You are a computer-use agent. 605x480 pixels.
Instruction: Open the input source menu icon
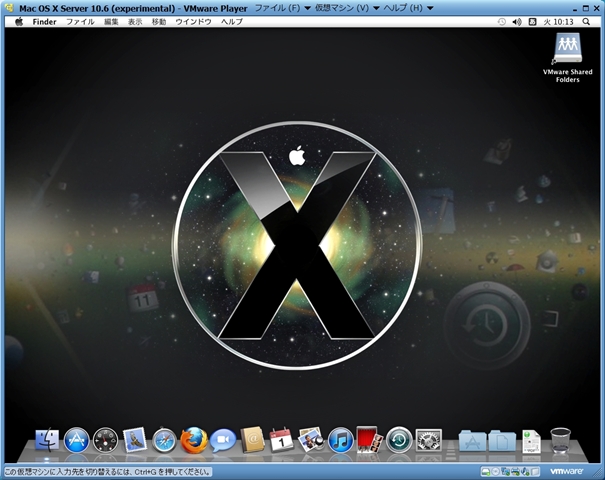532,22
